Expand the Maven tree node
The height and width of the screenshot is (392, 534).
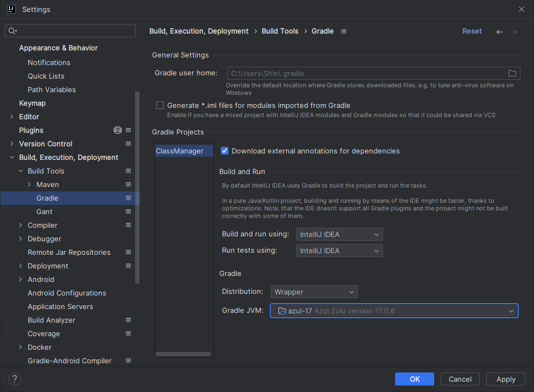pos(29,184)
